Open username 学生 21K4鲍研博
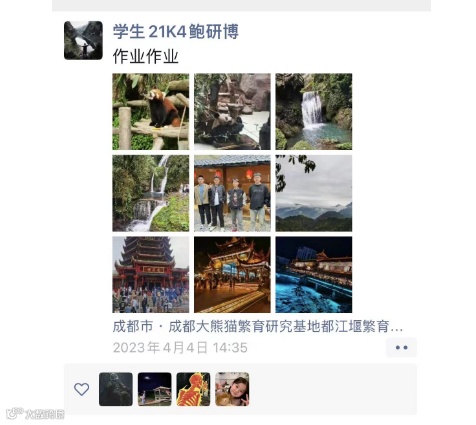Viewport: 476px width, 425px height. coord(176,32)
